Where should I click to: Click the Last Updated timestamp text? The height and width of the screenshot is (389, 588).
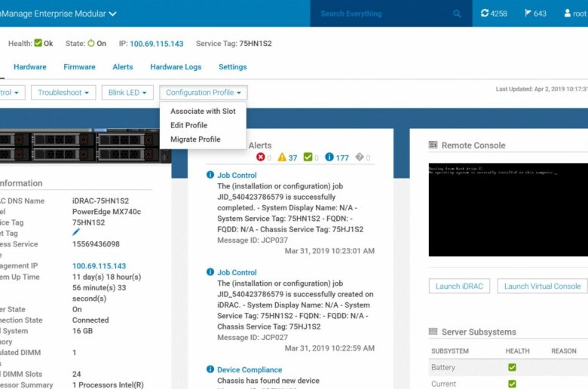542,89
